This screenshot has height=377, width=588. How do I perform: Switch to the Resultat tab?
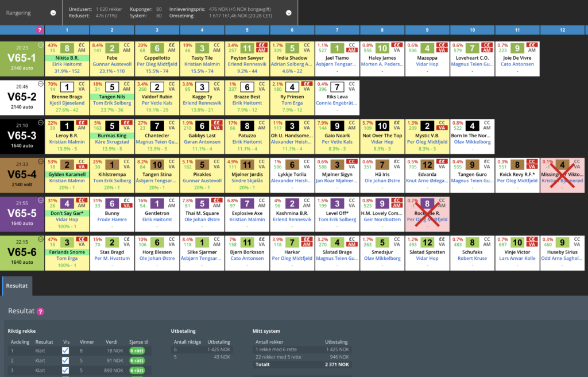tap(16, 284)
